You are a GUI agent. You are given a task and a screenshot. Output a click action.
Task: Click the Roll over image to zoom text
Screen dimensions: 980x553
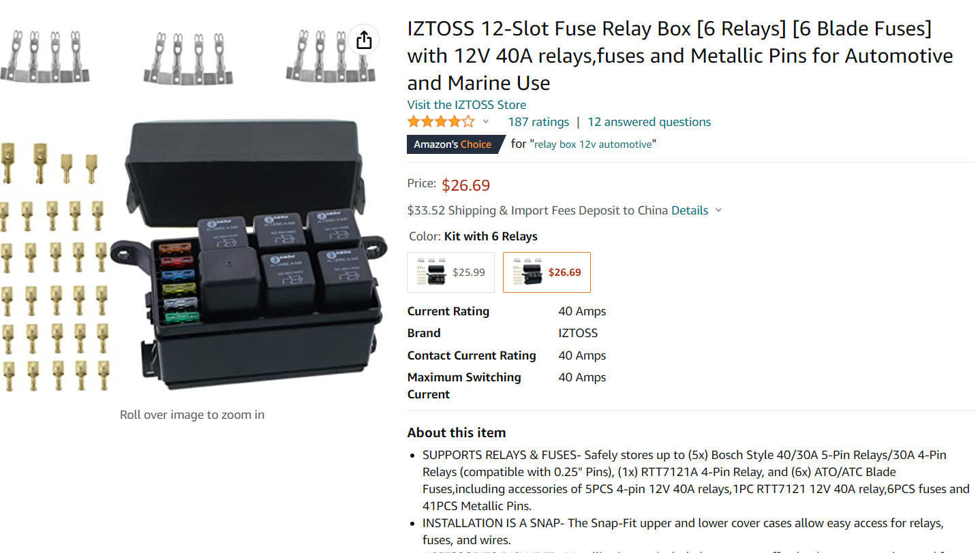tap(192, 415)
